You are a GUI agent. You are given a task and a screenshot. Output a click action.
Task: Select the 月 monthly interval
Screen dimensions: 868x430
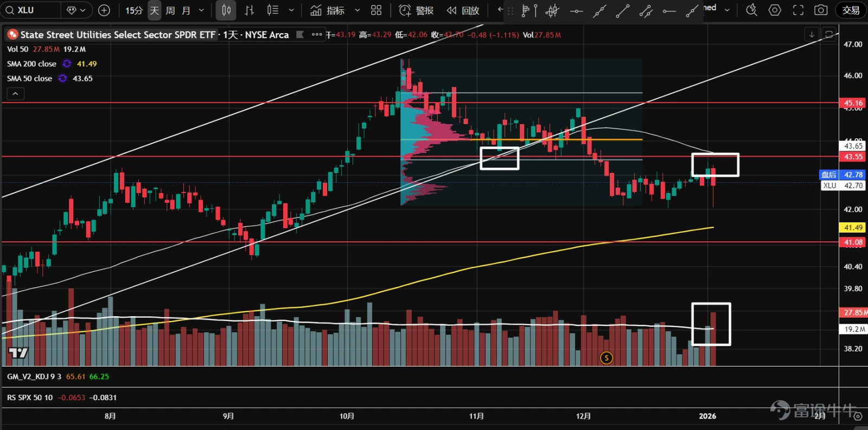(x=186, y=10)
